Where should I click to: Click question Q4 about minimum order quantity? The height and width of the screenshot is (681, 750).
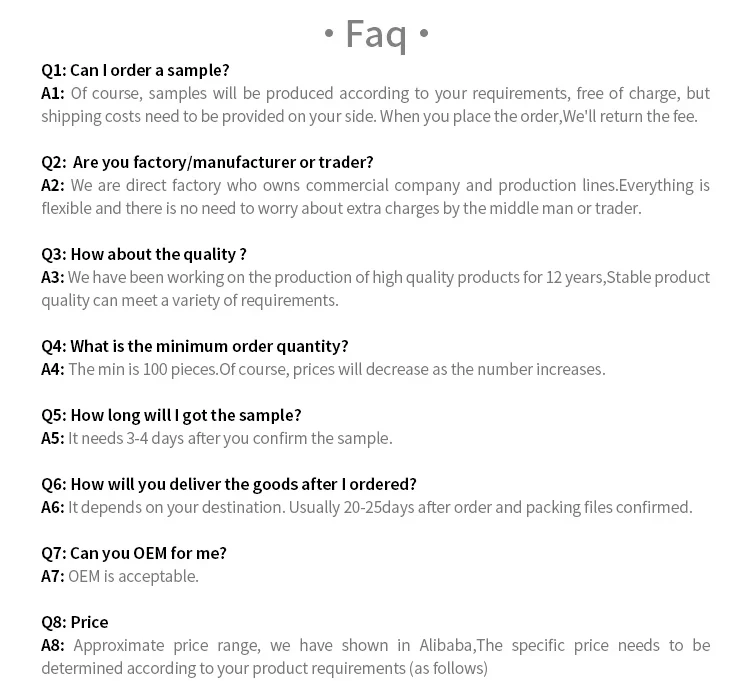[x=194, y=346]
